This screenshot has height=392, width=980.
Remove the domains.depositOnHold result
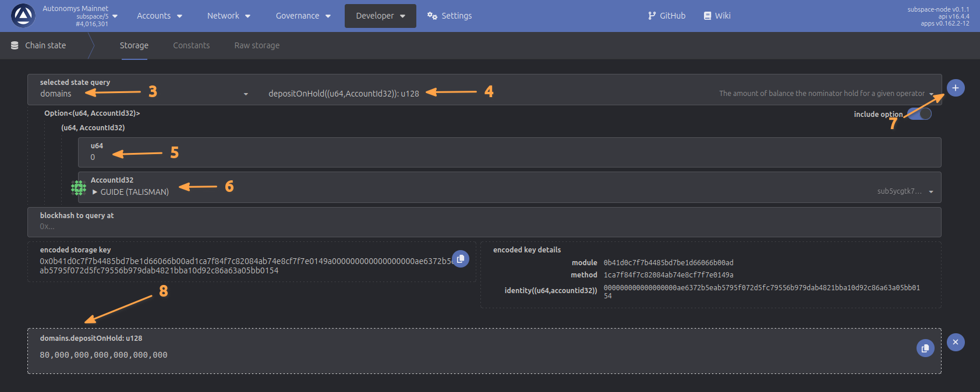(956, 342)
